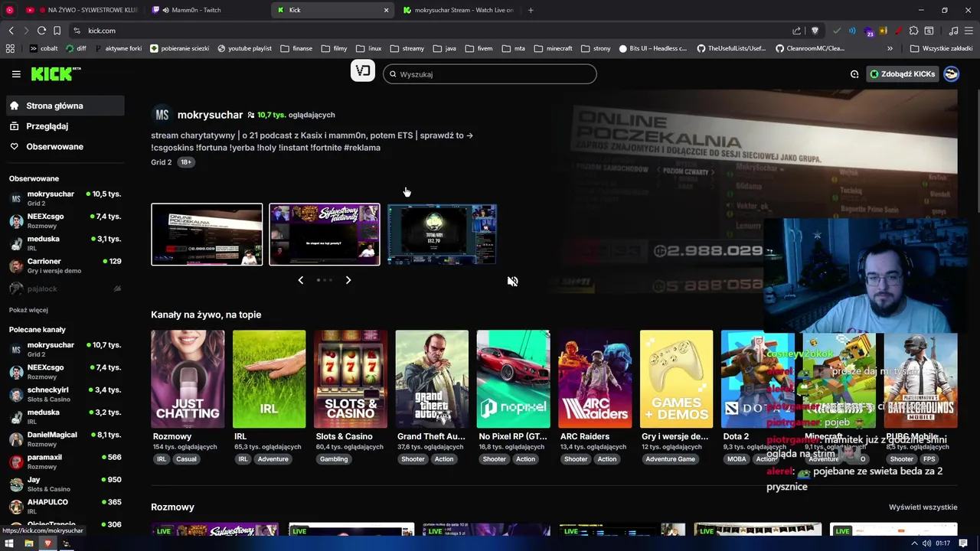This screenshot has height=551, width=980.
Task: Open the streamy bookmarks folder
Action: [407, 48]
